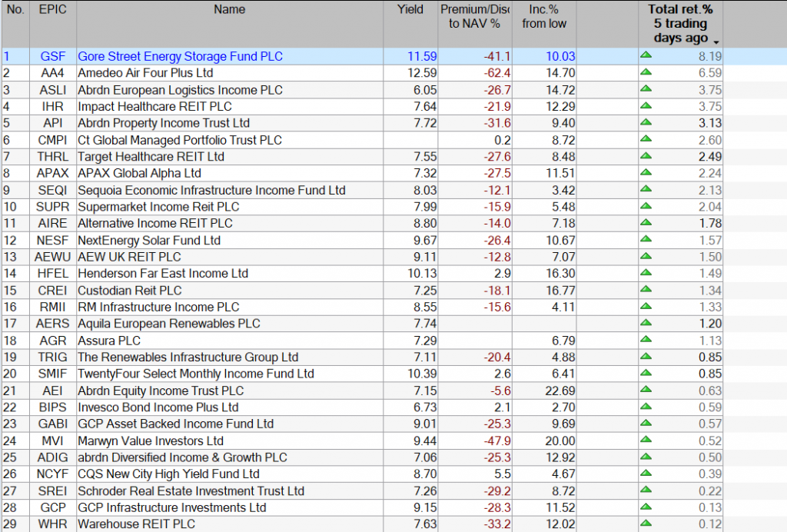
Task: Select Sequoia Economic Infrastructure Income Fund Ltd
Action: pyautogui.click(x=212, y=190)
